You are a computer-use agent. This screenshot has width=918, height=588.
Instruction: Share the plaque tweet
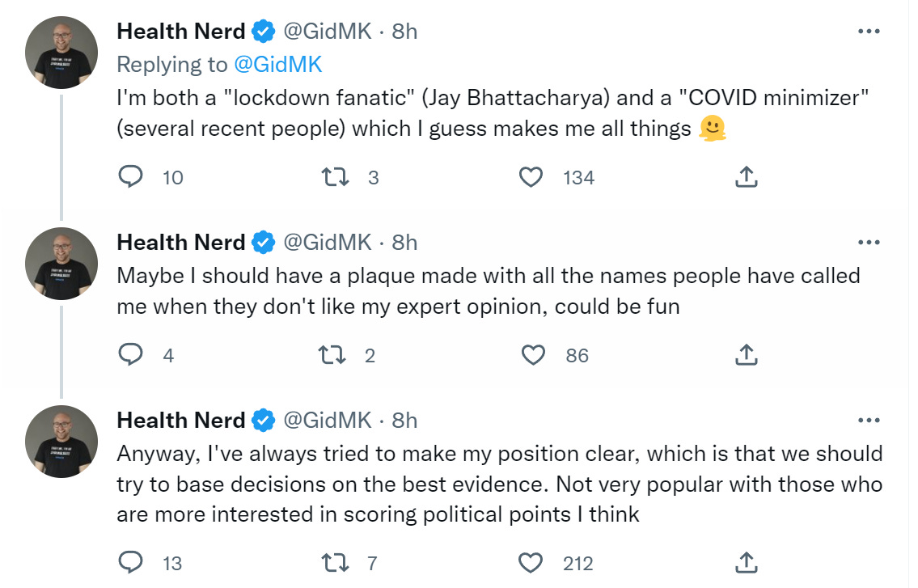pos(746,355)
